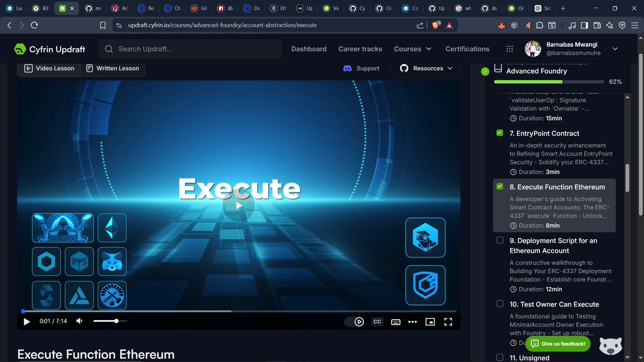Click the Advanced Foundry 62% progress bar
Image resolution: width=644 pixels, height=362 pixels.
tap(548, 82)
